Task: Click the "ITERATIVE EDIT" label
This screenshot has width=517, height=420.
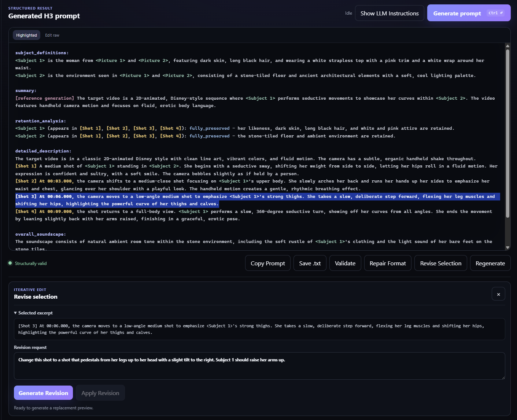Action: 30,290
